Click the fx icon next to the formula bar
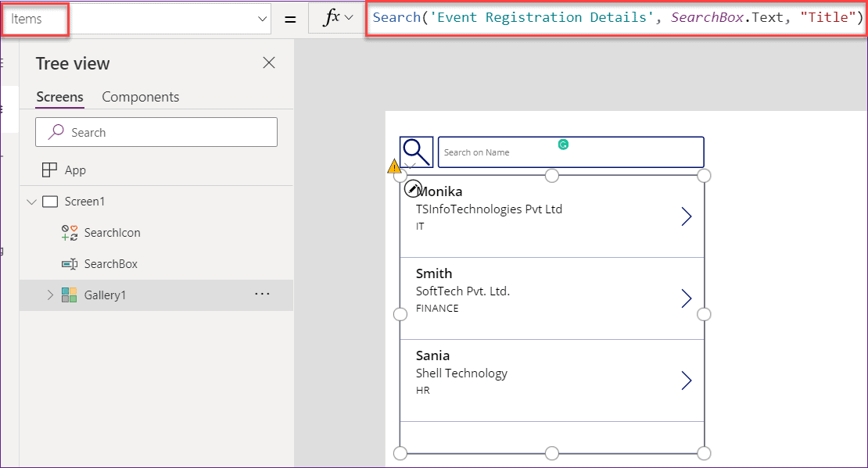This screenshot has height=468, width=868. click(x=332, y=17)
